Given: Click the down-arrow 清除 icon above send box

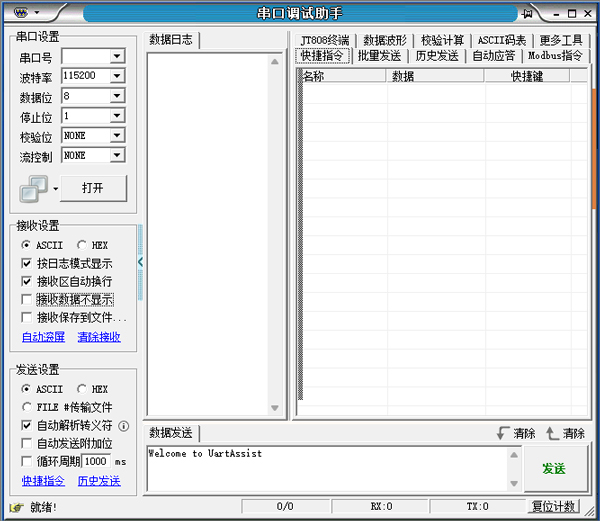Looking at the screenshot, I should tap(503, 433).
